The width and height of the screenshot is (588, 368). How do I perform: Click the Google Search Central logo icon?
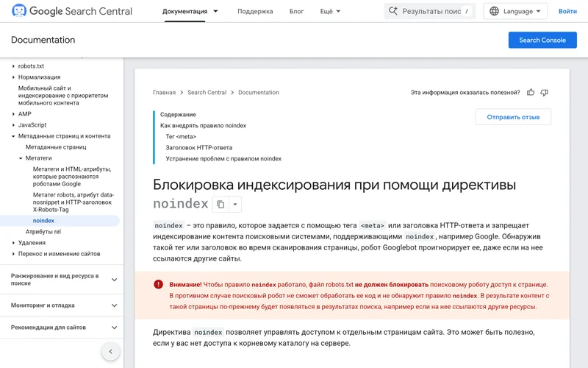tap(19, 10)
